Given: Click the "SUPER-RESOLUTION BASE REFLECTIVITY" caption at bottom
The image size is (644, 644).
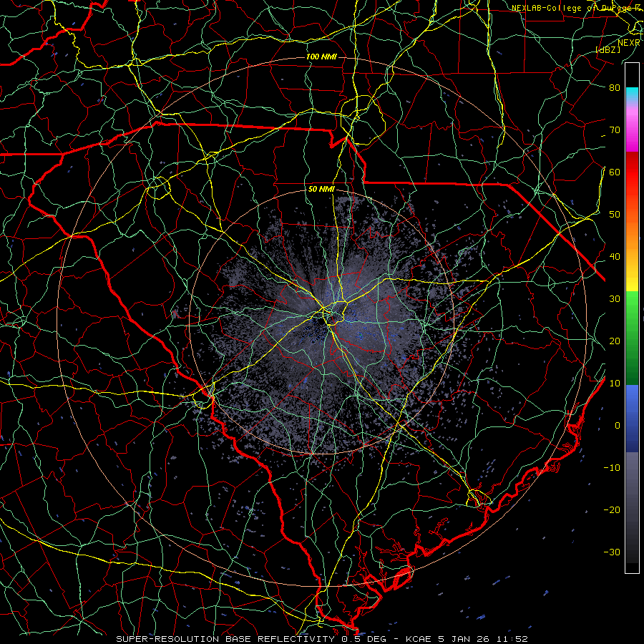Looking at the screenshot, I should [225, 639].
